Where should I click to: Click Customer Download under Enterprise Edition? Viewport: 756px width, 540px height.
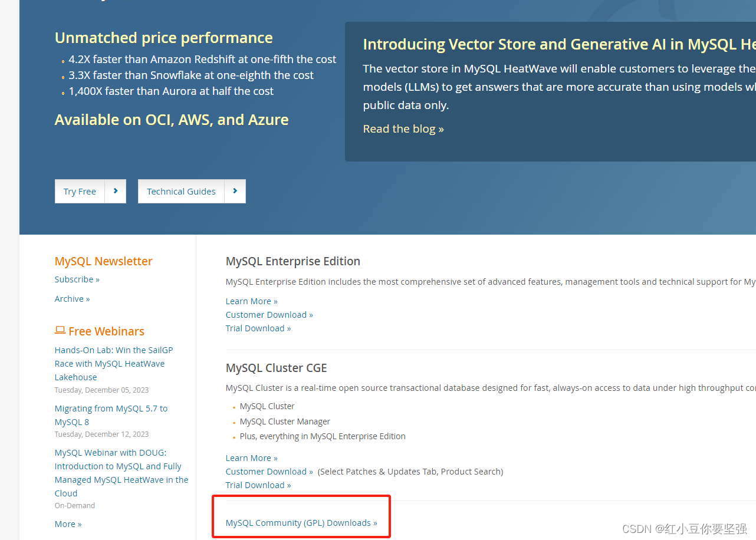pos(269,315)
